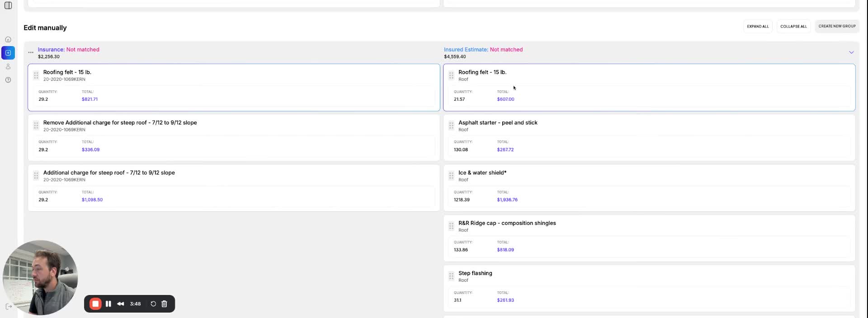
Task: Click quantity 130.08 on Asphalt starter
Action: 461,150
